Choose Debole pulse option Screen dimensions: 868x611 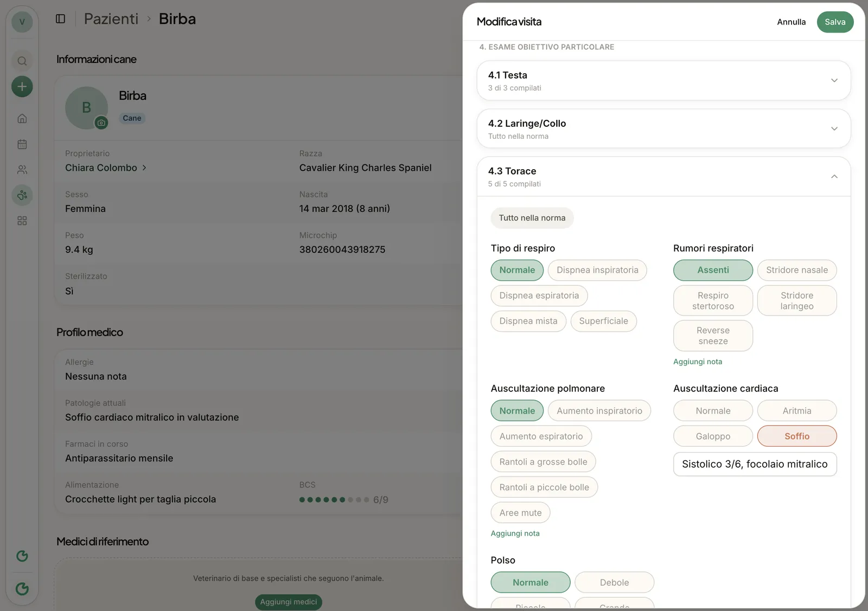click(614, 582)
